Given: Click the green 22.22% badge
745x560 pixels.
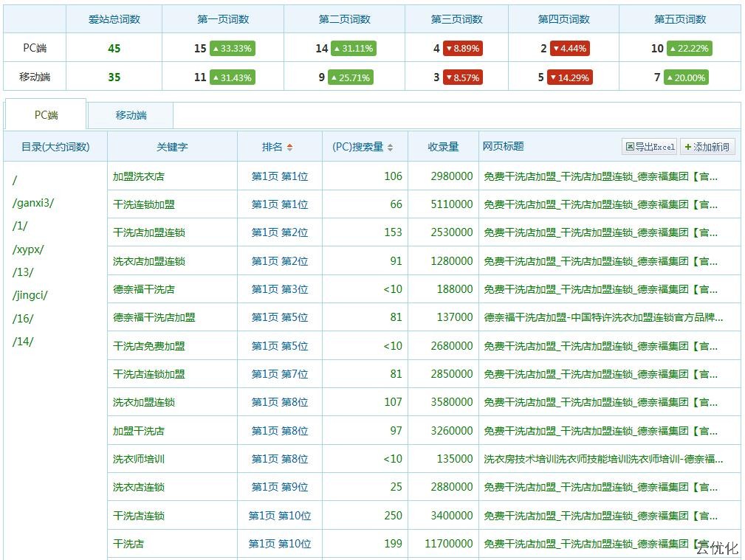Looking at the screenshot, I should (688, 49).
